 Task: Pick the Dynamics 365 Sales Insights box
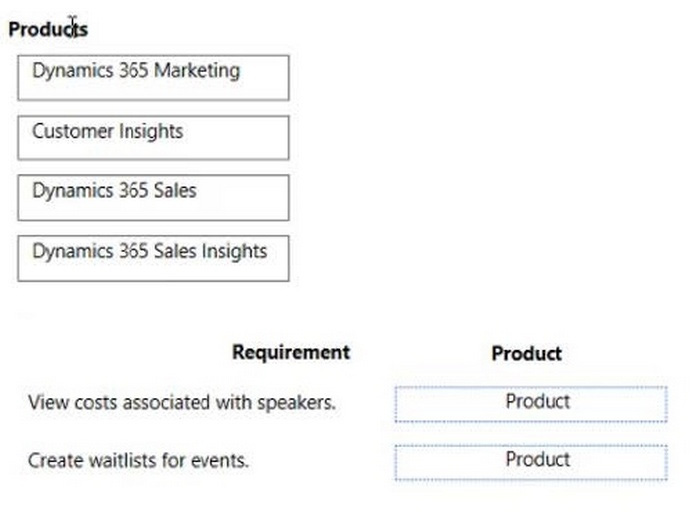(153, 258)
